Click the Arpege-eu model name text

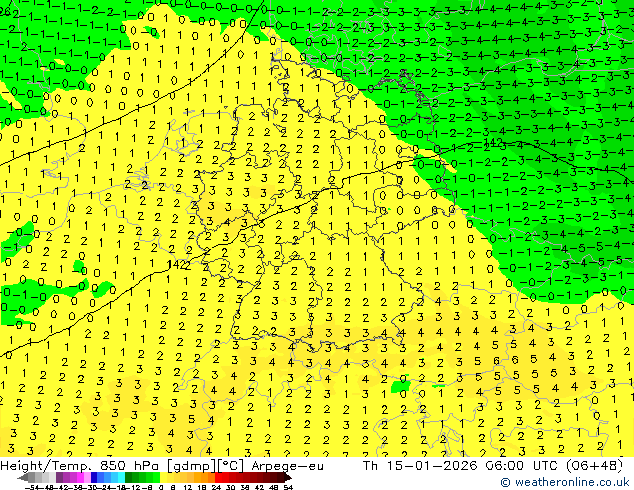(287, 466)
